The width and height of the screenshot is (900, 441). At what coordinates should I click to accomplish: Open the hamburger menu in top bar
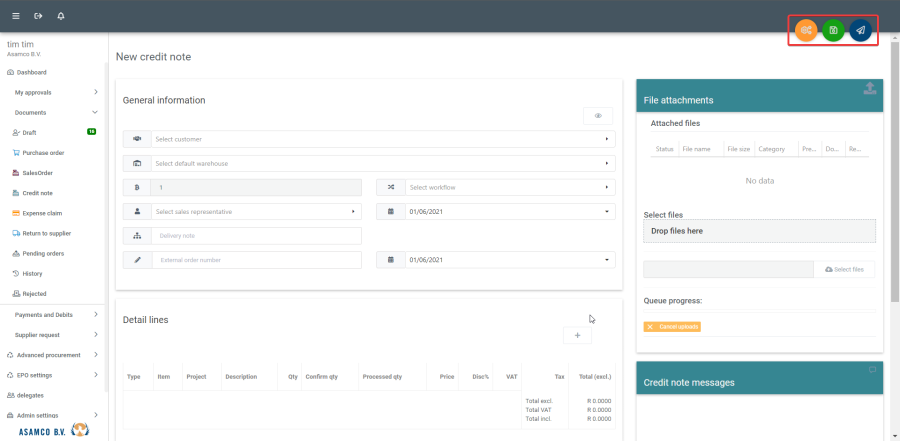coord(15,16)
